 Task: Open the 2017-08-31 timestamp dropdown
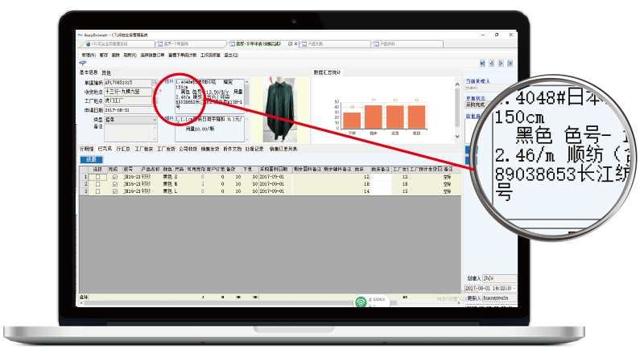point(514,288)
